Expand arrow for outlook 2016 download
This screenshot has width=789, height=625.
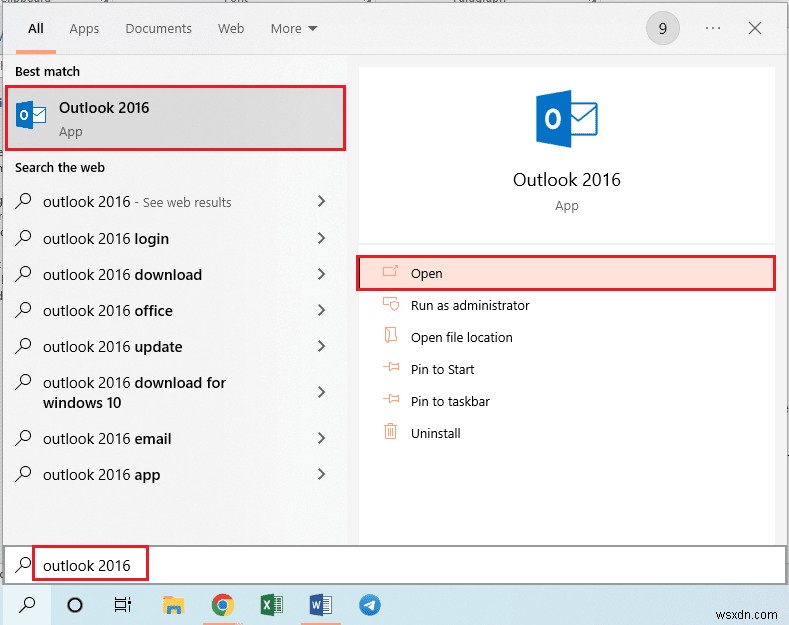322,274
